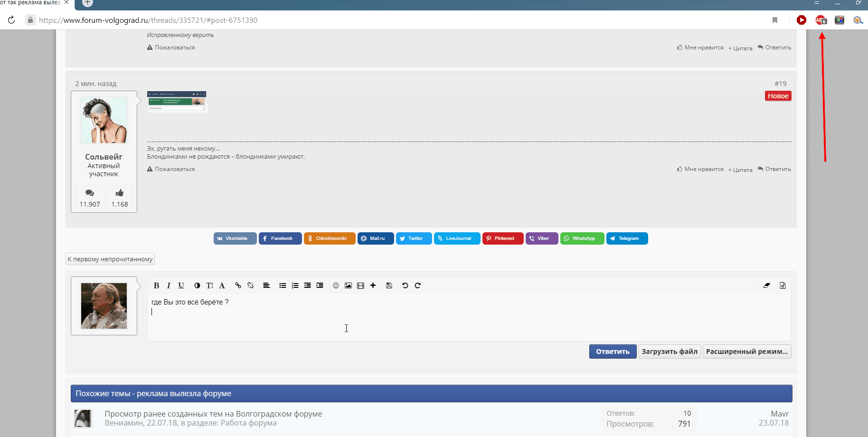Open thread Просмотр ранее созданных тем
868x437 pixels.
[213, 414]
